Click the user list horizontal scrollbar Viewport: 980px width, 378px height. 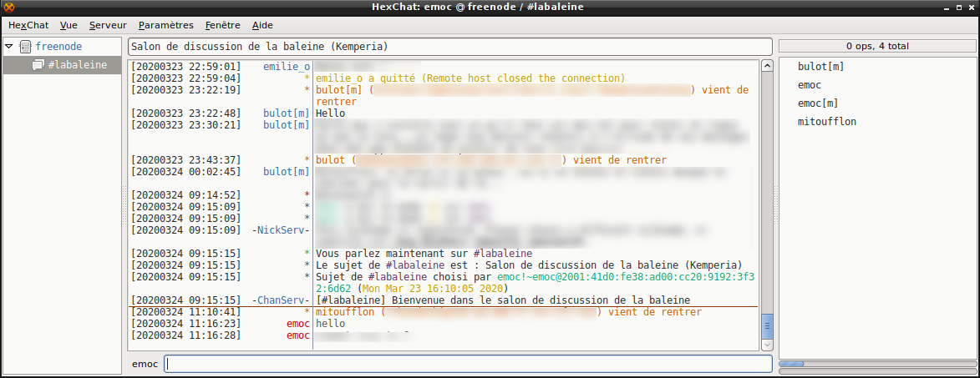pos(877,364)
